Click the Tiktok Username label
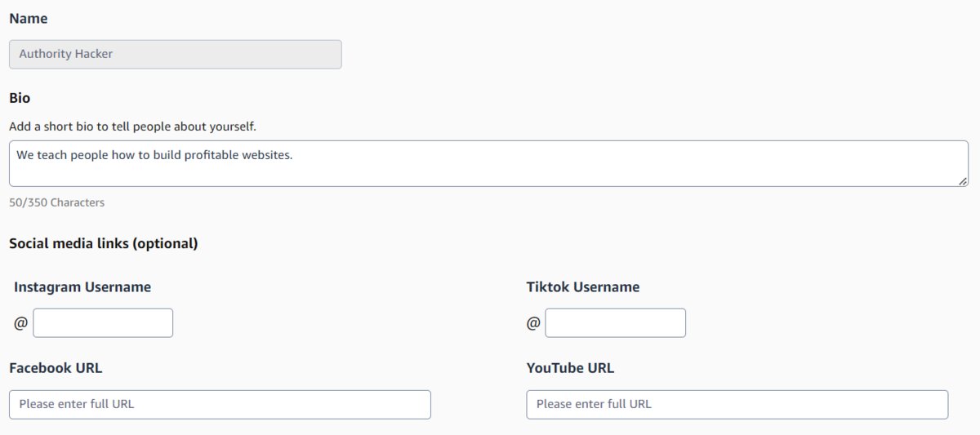 coord(583,286)
